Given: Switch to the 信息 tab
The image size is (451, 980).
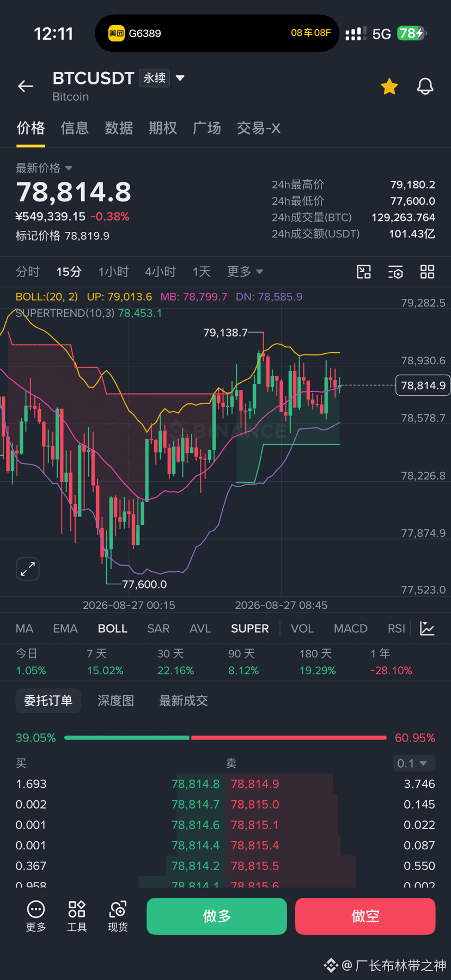Looking at the screenshot, I should 75,128.
